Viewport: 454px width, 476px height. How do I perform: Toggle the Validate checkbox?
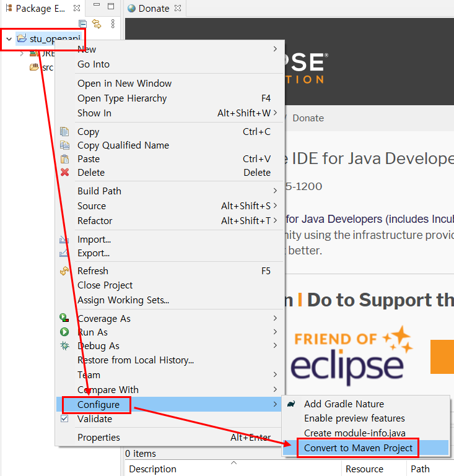pos(64,418)
